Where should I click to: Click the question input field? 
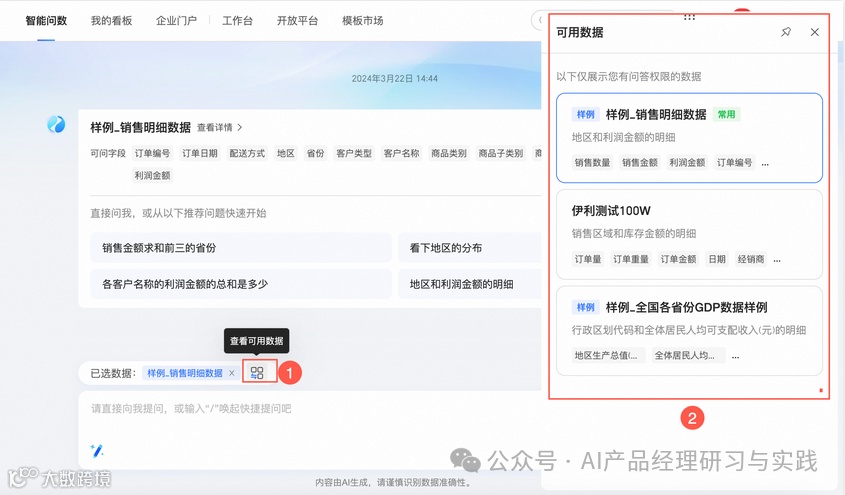tap(310, 429)
